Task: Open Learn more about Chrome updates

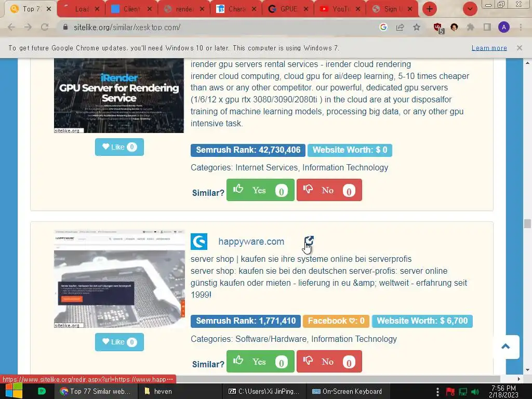Action: tap(489, 48)
